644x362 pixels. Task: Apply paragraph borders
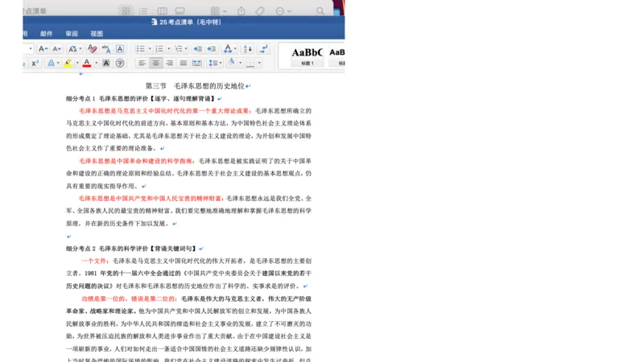(250, 63)
